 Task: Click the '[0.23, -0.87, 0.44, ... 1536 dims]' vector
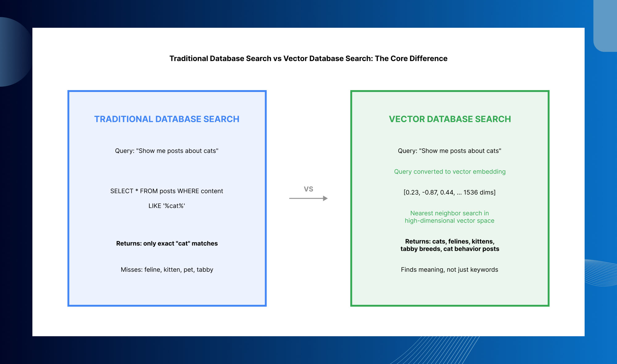click(x=449, y=192)
